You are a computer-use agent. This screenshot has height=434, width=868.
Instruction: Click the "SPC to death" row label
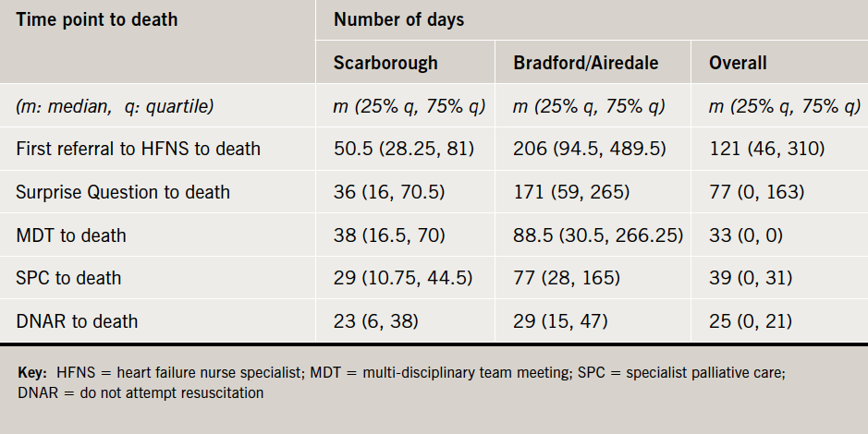tap(68, 278)
